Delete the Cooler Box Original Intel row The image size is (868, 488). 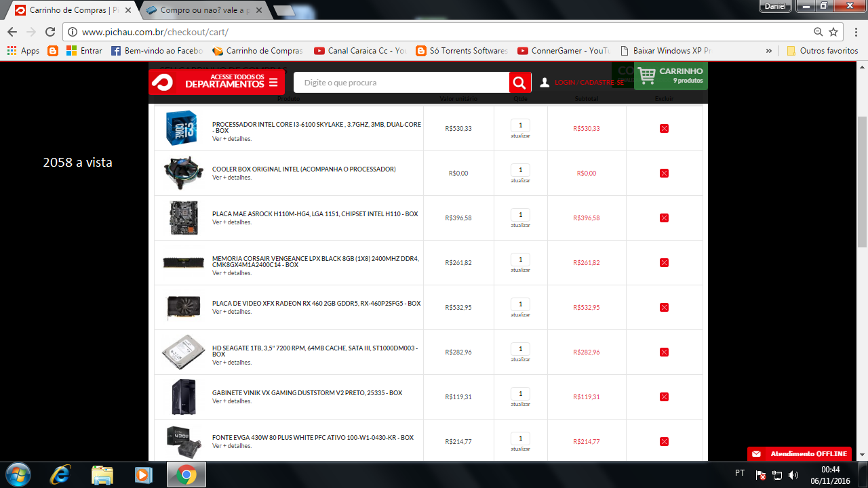click(x=664, y=173)
